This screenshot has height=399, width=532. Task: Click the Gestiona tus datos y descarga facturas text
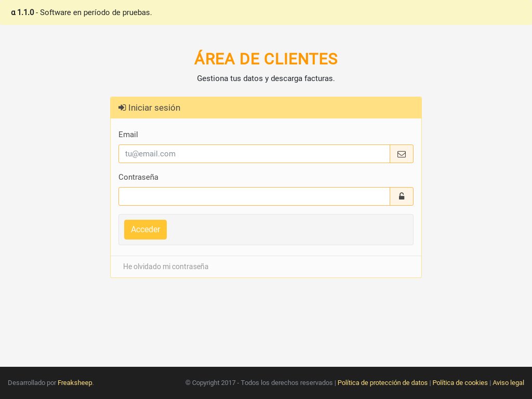[x=266, y=78]
